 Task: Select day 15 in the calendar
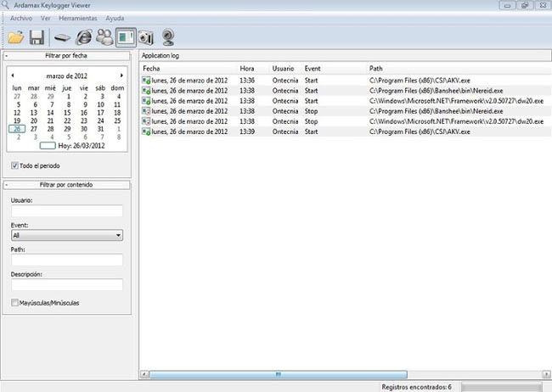(x=67, y=113)
